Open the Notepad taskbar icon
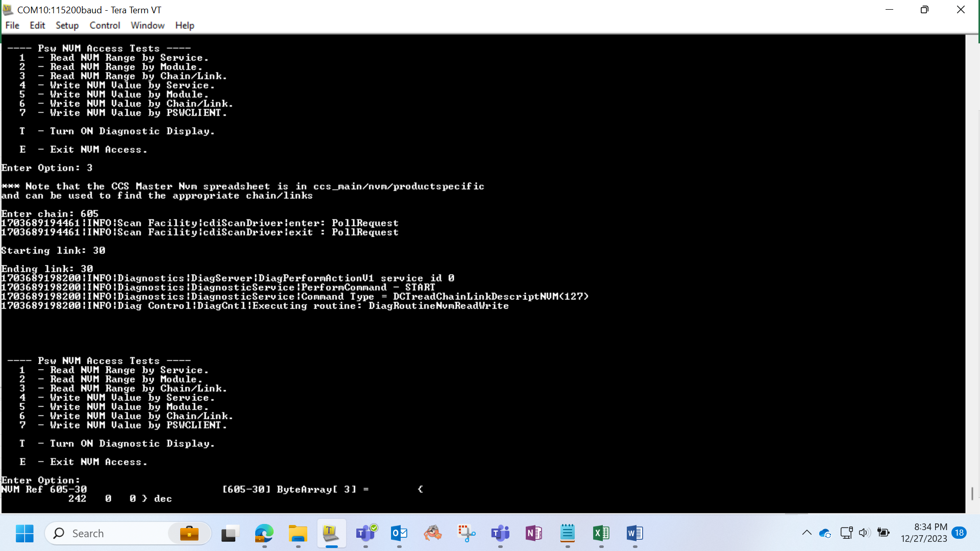980x551 pixels. [x=567, y=533]
